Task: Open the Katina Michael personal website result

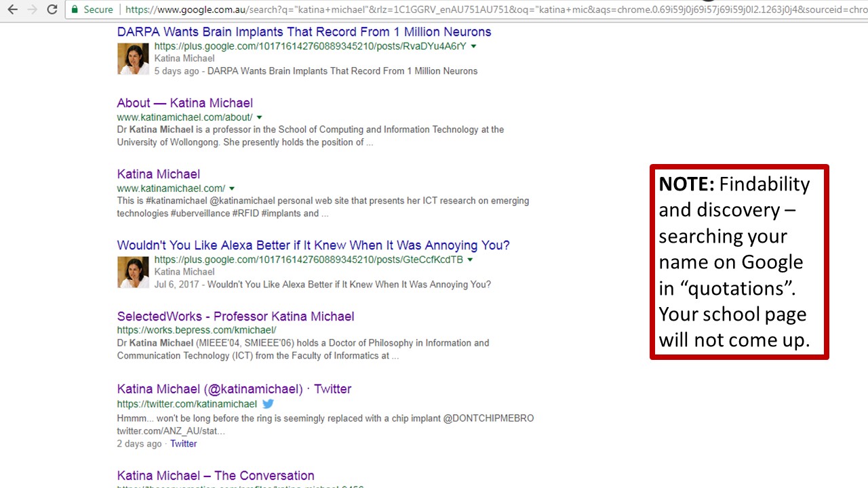Action: 158,174
